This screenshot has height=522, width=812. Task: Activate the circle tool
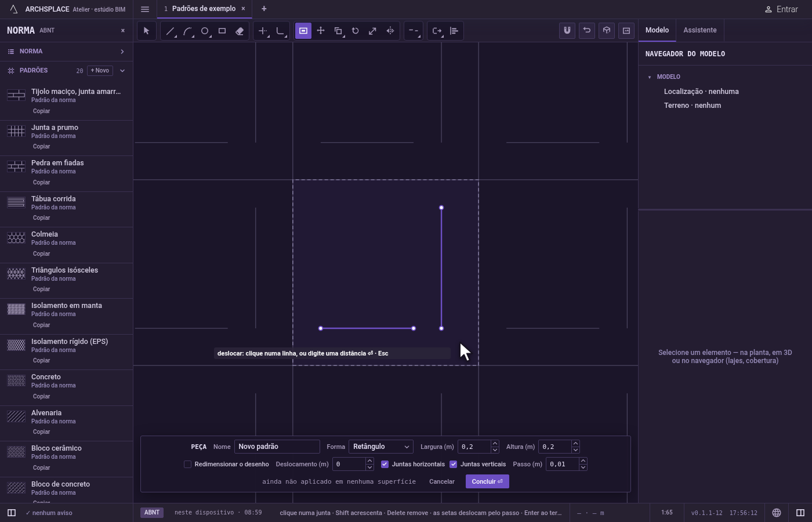[205, 31]
